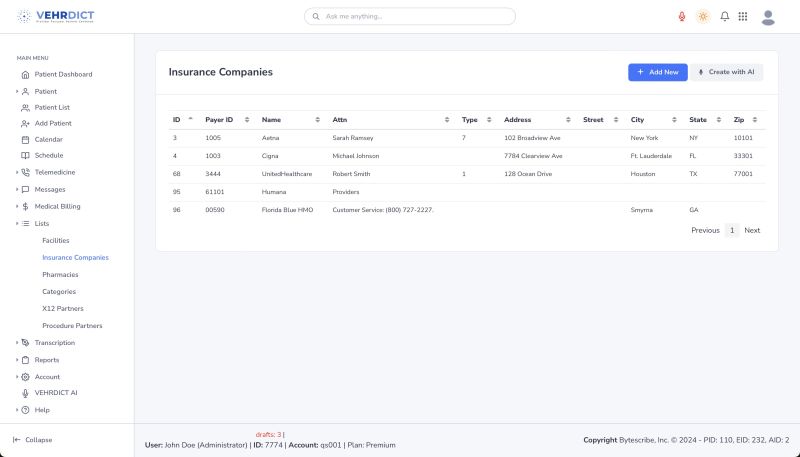Open the apps grid icon
800x457 pixels.
point(743,17)
